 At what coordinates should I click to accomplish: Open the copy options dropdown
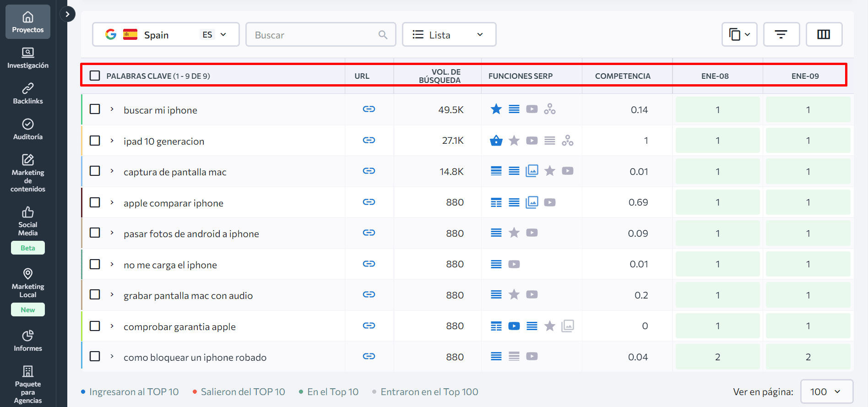[x=739, y=34]
